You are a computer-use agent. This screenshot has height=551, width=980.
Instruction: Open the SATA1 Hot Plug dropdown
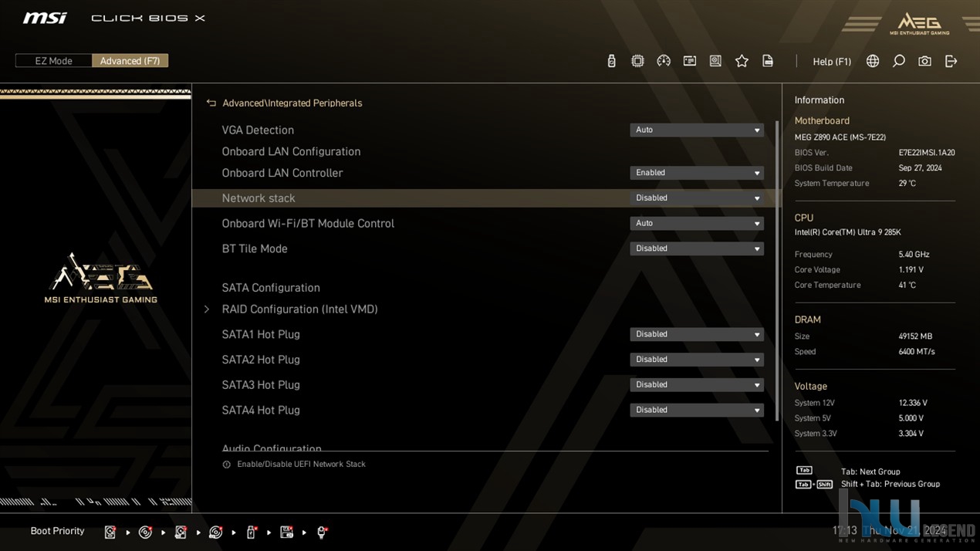point(697,334)
